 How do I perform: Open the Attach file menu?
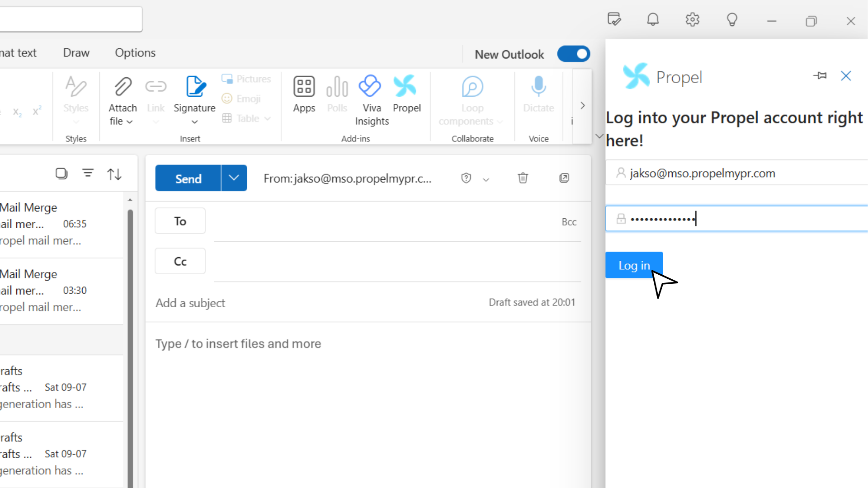click(x=123, y=101)
